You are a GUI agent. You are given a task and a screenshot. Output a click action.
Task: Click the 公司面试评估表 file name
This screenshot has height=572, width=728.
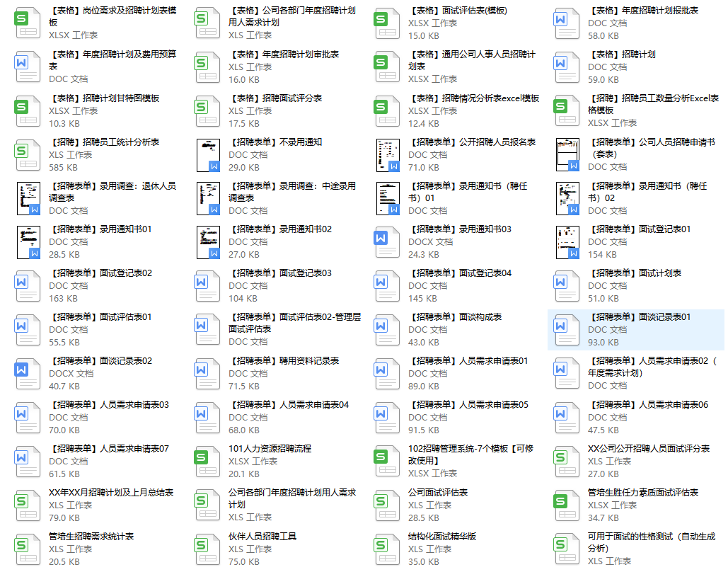pos(438,493)
